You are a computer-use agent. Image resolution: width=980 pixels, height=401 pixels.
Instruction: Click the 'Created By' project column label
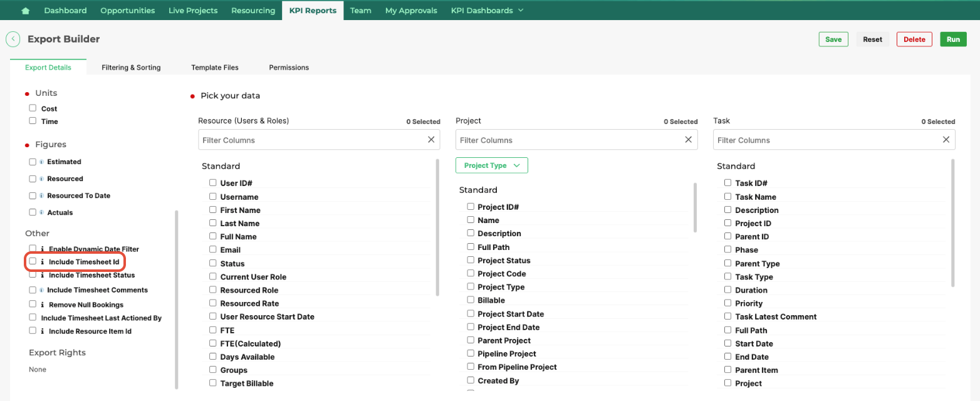[x=498, y=381]
